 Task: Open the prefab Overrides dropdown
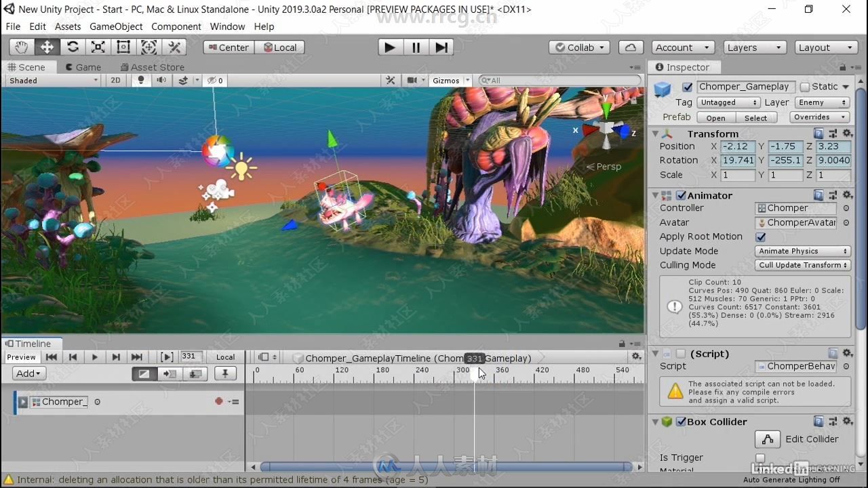tap(820, 117)
